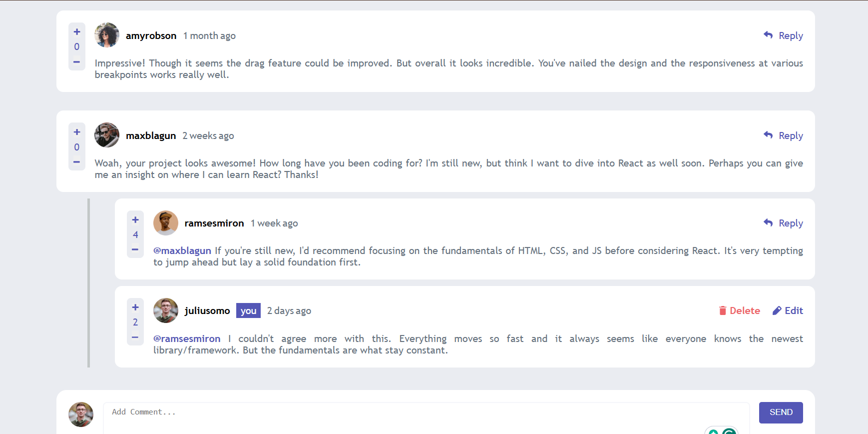The height and width of the screenshot is (434, 868).
Task: Open the @ramsesmiron mention link
Action: click(x=187, y=338)
